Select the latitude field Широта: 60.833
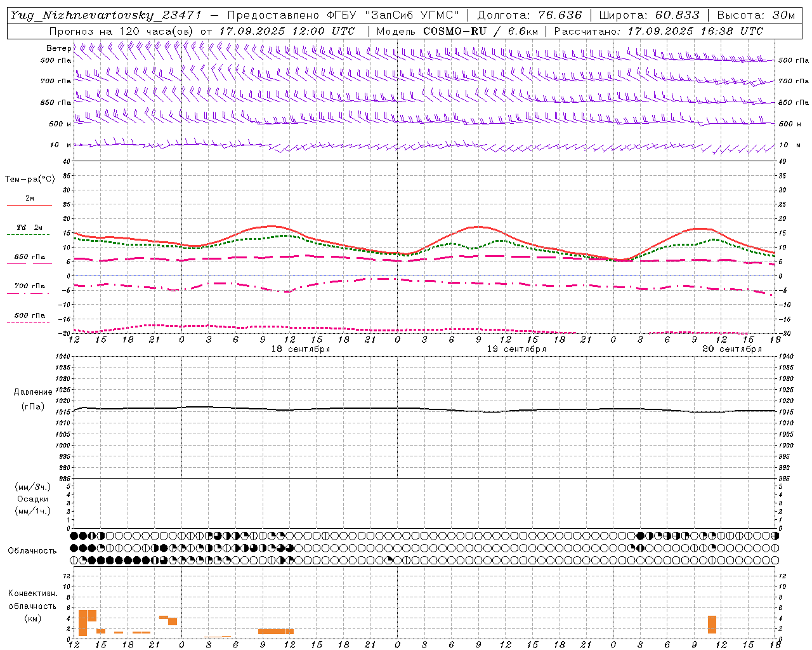This screenshot has width=812, height=650. pyautogui.click(x=649, y=15)
